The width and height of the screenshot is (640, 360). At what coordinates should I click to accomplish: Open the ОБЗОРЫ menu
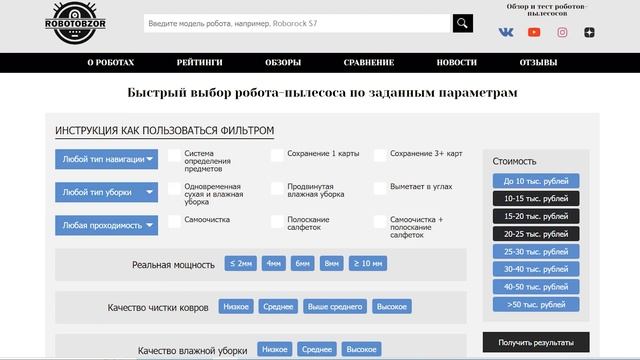pyautogui.click(x=283, y=62)
